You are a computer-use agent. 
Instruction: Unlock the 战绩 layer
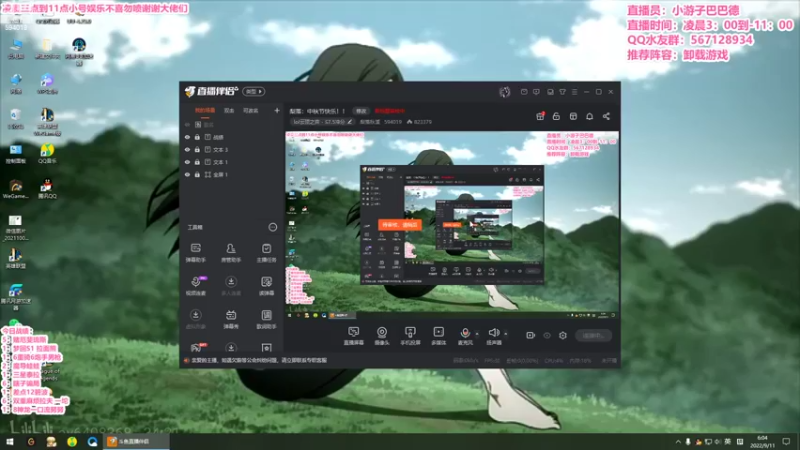pos(197,137)
